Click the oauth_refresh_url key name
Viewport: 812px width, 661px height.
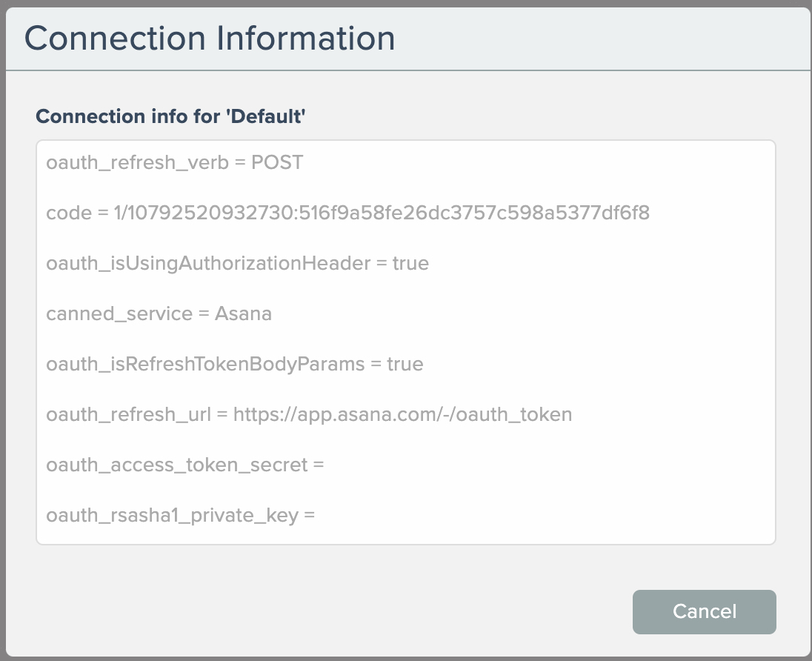pos(127,414)
